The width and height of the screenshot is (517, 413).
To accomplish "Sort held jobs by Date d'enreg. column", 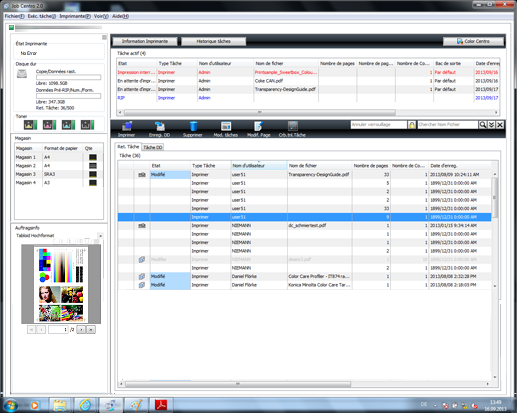I will click(460, 166).
